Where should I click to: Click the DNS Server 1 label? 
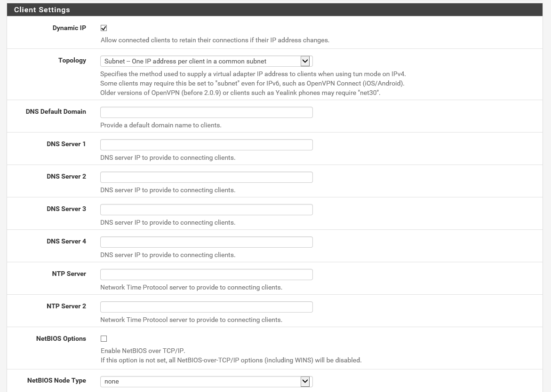coord(66,144)
